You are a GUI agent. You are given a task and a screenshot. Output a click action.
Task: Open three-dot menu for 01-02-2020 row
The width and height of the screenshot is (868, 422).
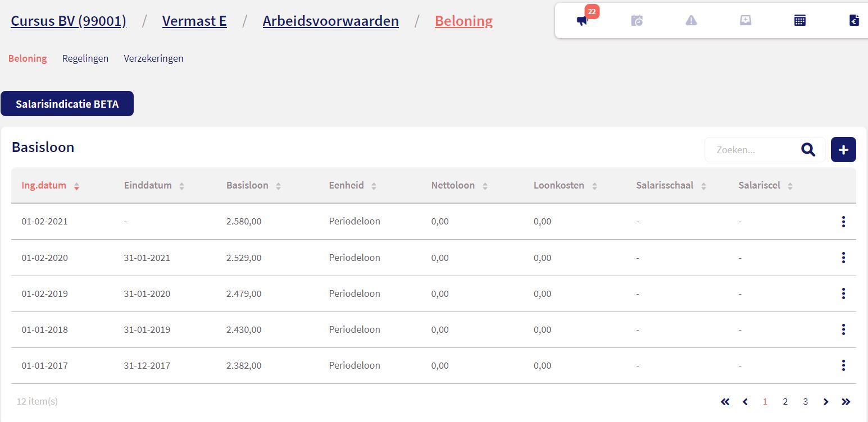pos(843,258)
